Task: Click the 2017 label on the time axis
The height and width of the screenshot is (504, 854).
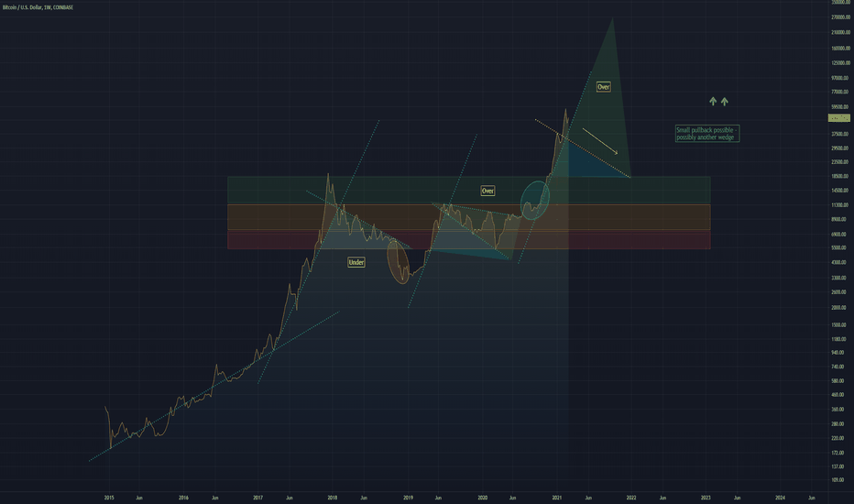Action: (x=258, y=498)
